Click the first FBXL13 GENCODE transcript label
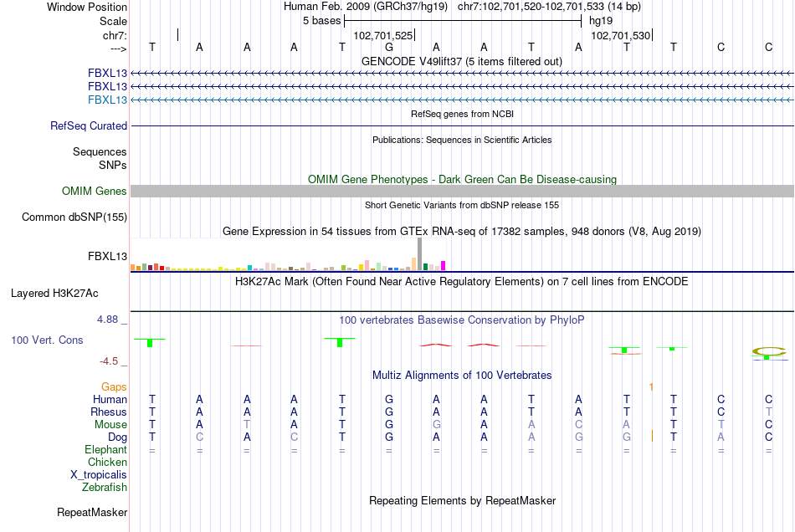The image size is (795, 532). tap(107, 73)
